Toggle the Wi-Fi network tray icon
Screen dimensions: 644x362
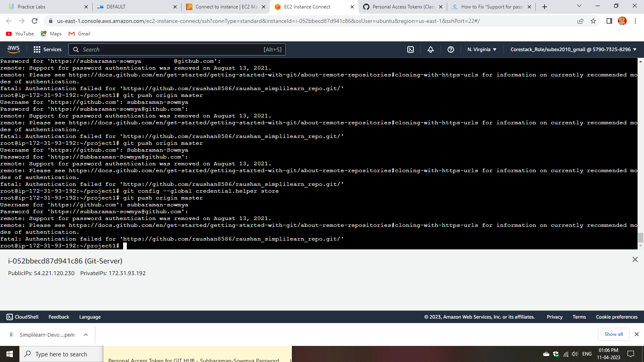pos(566,354)
